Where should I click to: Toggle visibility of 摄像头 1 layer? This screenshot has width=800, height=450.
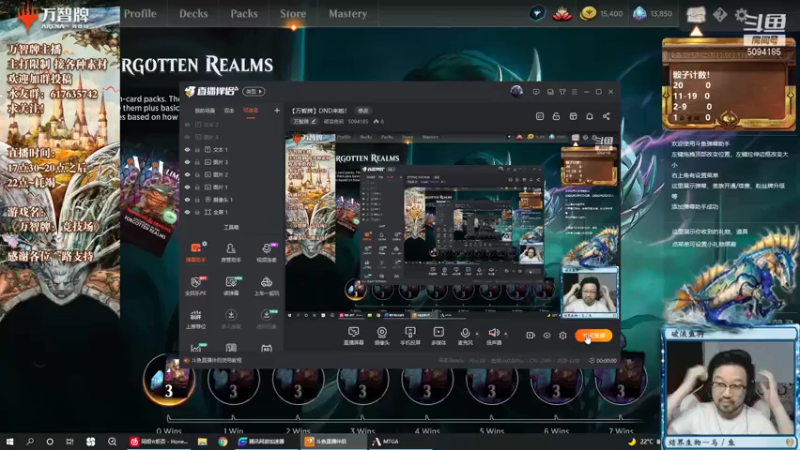[187, 199]
